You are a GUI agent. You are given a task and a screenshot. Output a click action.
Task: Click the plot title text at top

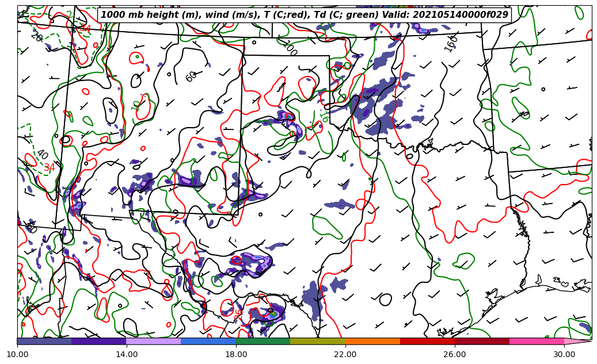pos(305,14)
